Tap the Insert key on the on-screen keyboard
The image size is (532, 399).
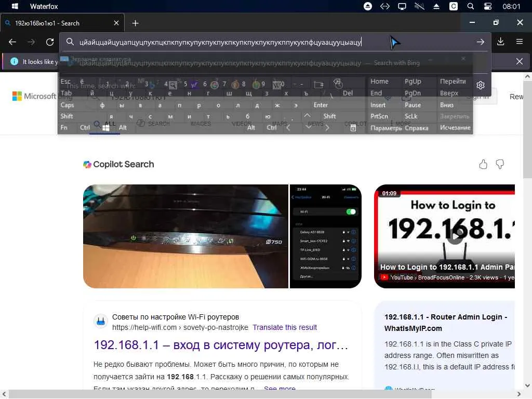pos(378,105)
